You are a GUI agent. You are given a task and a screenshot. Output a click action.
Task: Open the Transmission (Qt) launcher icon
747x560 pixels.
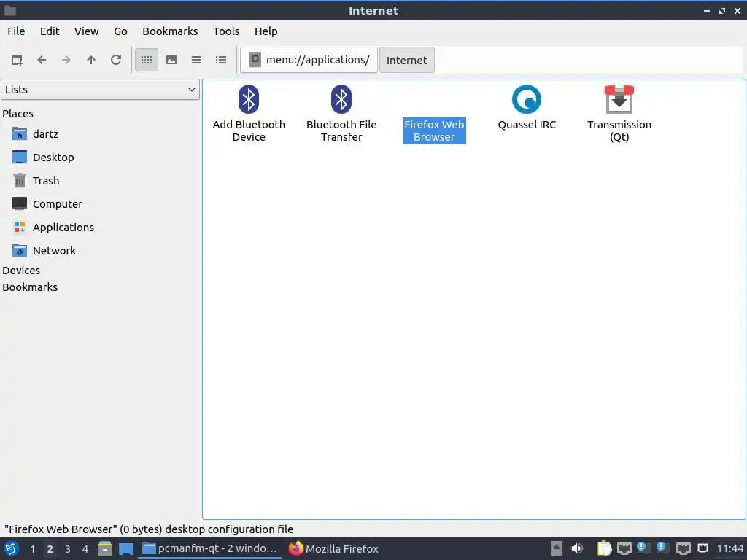click(x=619, y=99)
